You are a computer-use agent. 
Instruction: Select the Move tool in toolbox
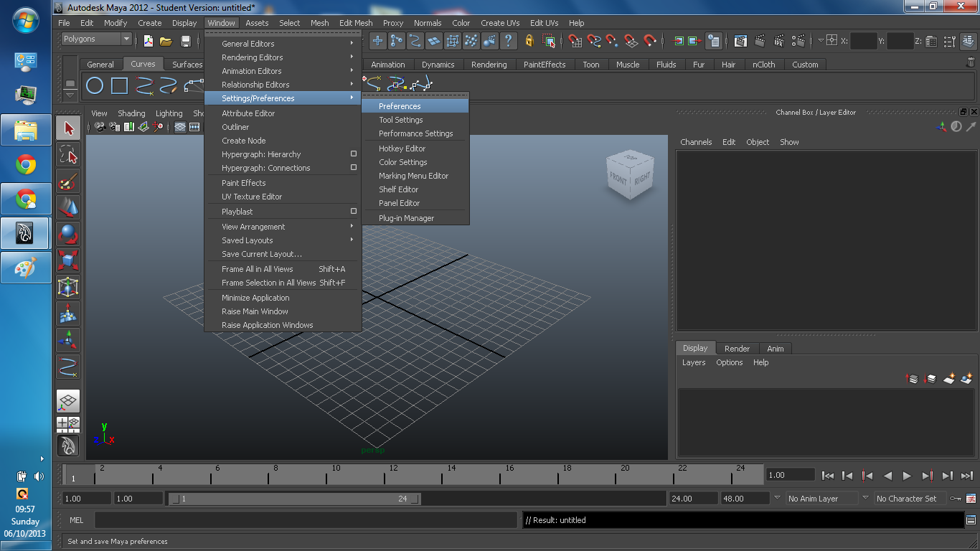click(x=69, y=208)
